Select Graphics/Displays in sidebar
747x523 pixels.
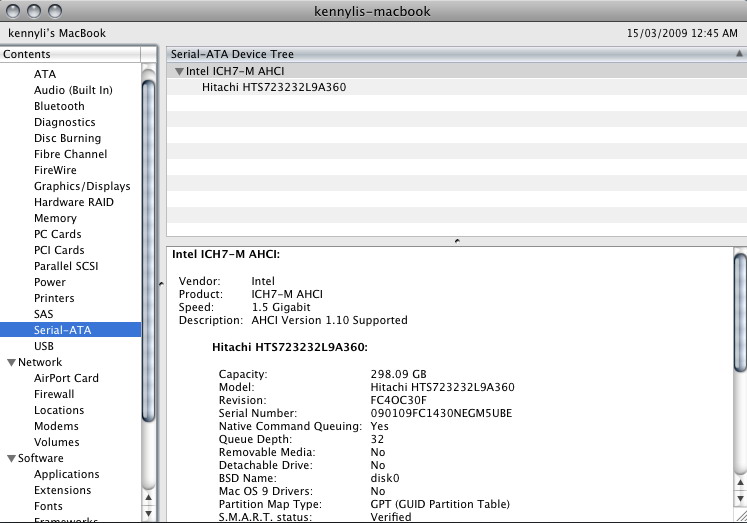pos(82,186)
